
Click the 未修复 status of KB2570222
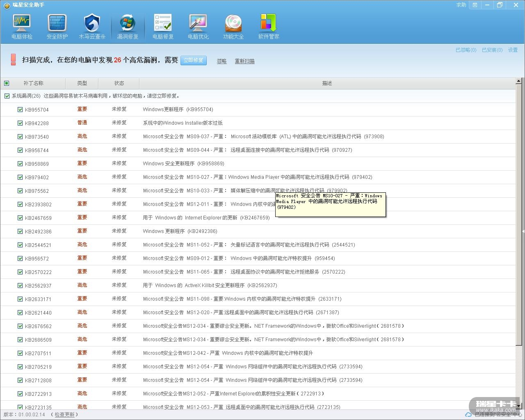point(119,272)
